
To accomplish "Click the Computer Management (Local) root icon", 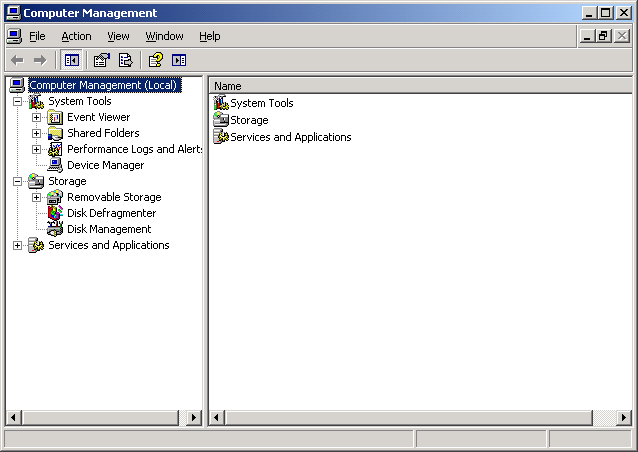I will pos(17,85).
